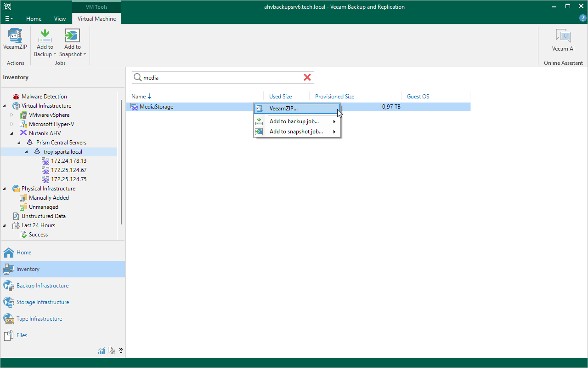588x368 pixels.
Task: Collapse the Nutanix AHV tree node
Action: tap(12, 133)
